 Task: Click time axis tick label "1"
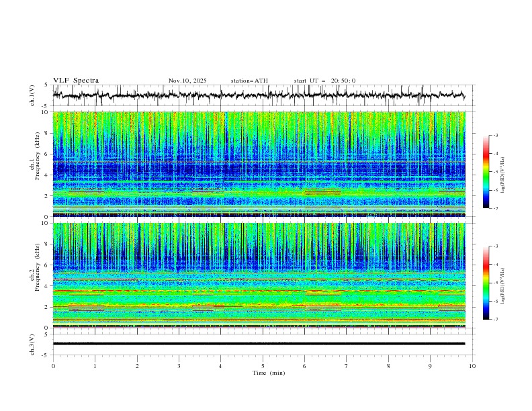coord(95,366)
